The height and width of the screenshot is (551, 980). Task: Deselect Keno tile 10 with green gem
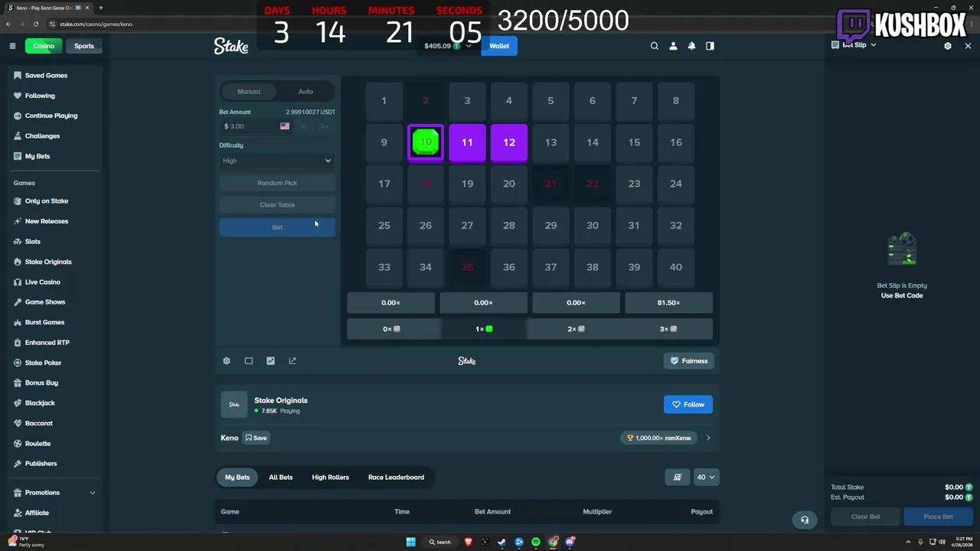coord(426,142)
